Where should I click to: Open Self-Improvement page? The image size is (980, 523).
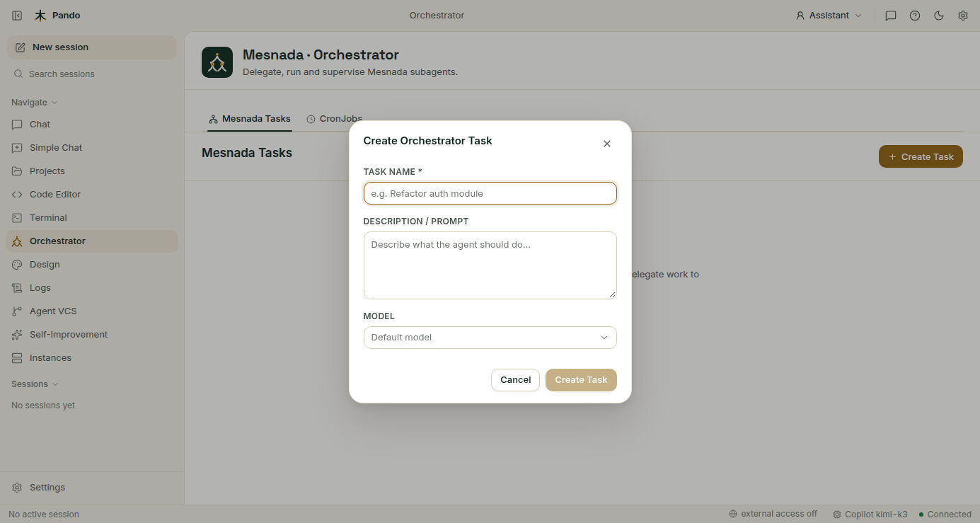point(92,335)
